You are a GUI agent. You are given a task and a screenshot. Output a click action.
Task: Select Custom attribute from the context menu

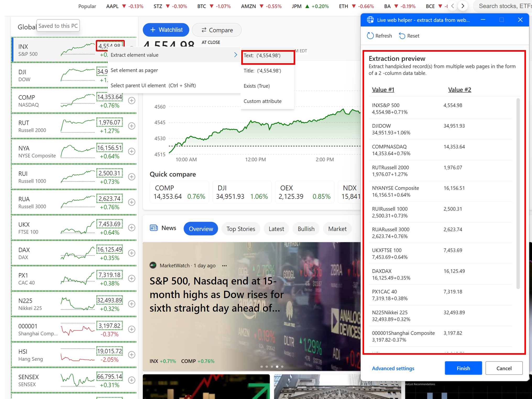(x=262, y=101)
